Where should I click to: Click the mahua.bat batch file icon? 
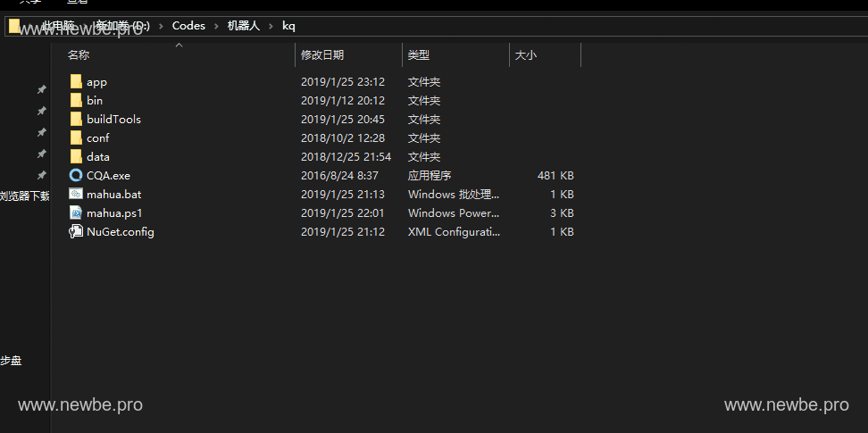(x=76, y=194)
